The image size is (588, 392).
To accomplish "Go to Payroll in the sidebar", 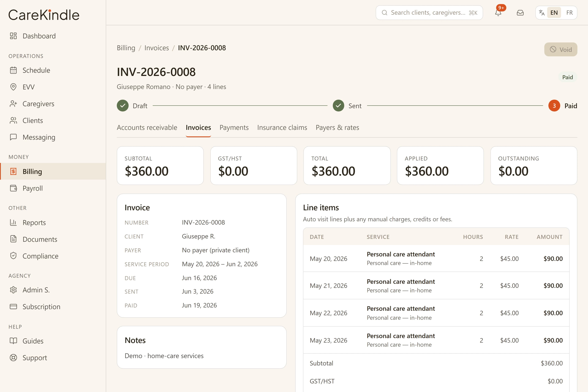I will (x=53, y=188).
